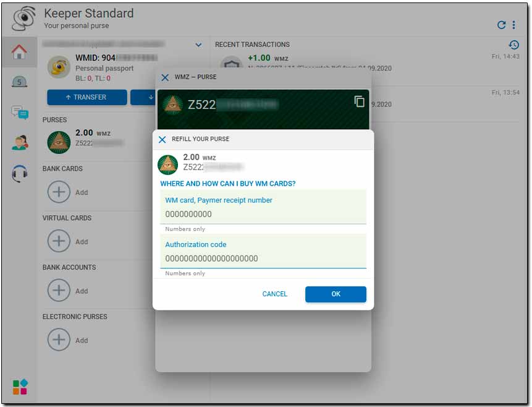
Task: Open the three-dot more options menu
Action: point(514,25)
